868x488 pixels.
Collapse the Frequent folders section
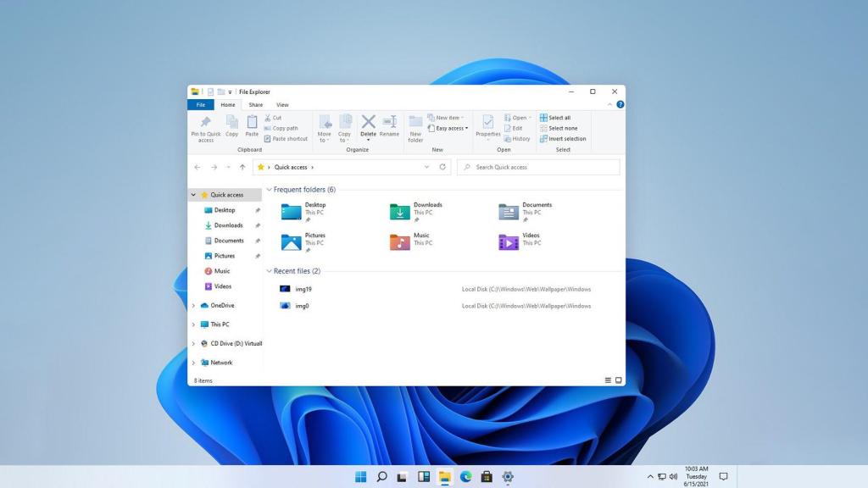(269, 190)
